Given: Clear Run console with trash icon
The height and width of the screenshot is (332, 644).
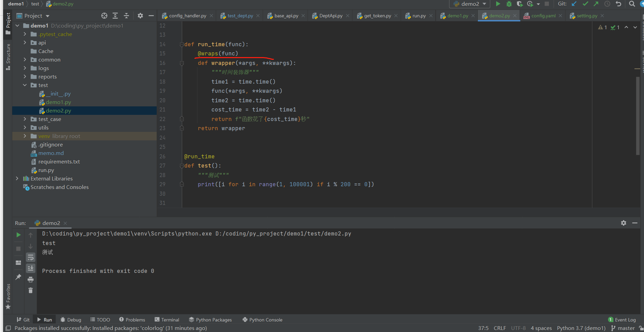Looking at the screenshot, I should click(31, 290).
